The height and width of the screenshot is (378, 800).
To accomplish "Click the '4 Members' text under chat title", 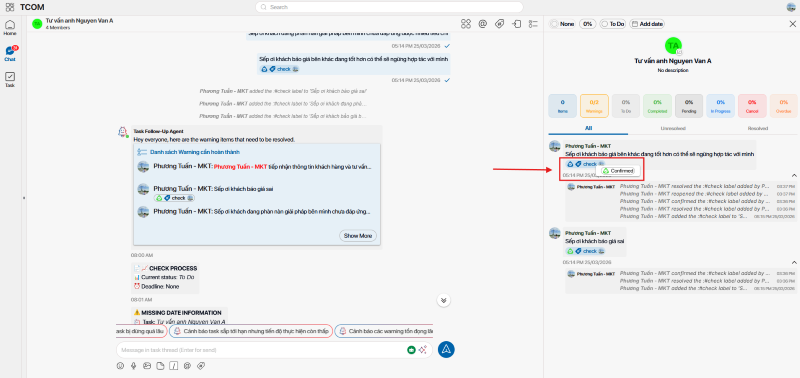I will coord(58,28).
